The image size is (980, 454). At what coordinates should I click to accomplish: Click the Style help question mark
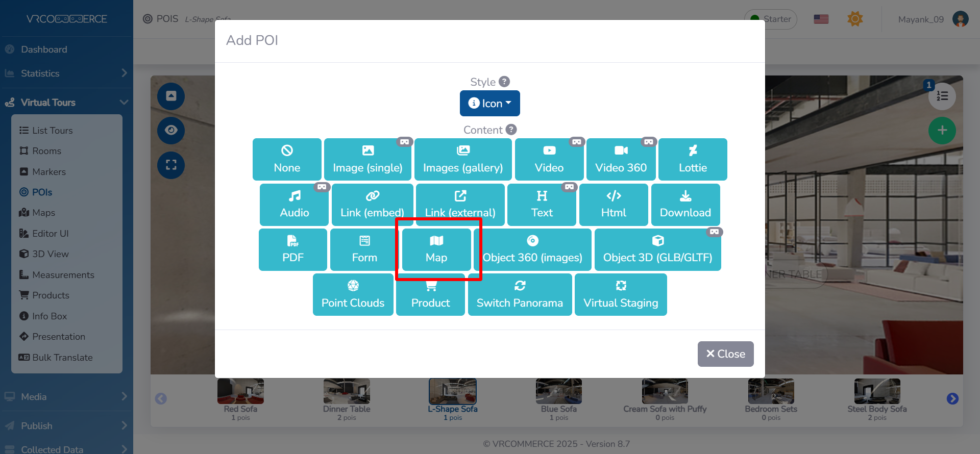tap(504, 82)
